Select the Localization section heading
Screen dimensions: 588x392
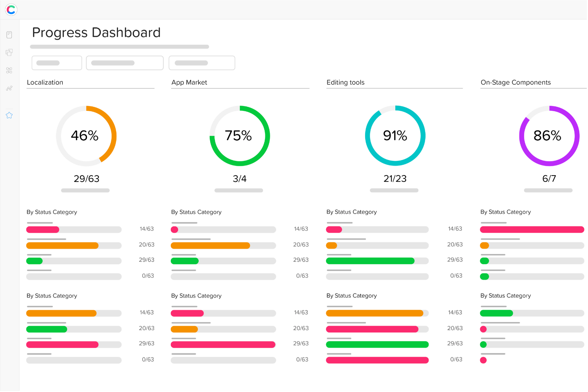pyautogui.click(x=45, y=82)
